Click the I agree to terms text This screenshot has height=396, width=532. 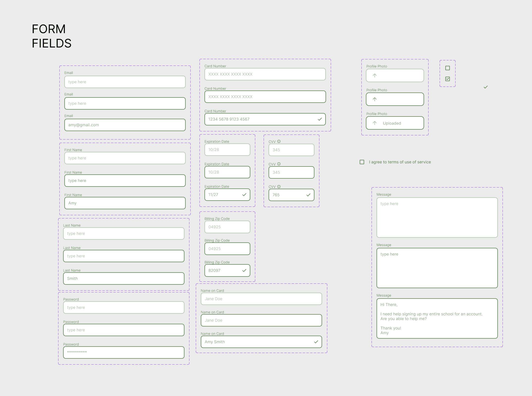pyautogui.click(x=400, y=162)
